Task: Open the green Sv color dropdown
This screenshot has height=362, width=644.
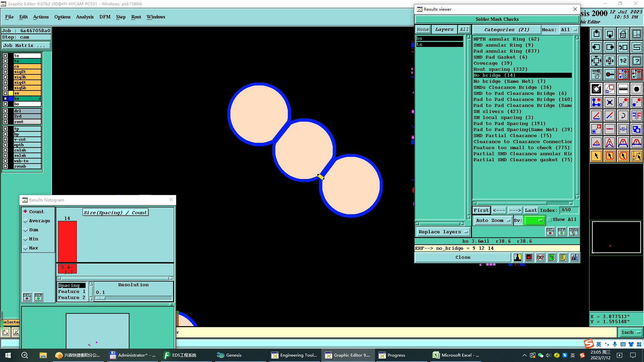Action: tap(535, 220)
